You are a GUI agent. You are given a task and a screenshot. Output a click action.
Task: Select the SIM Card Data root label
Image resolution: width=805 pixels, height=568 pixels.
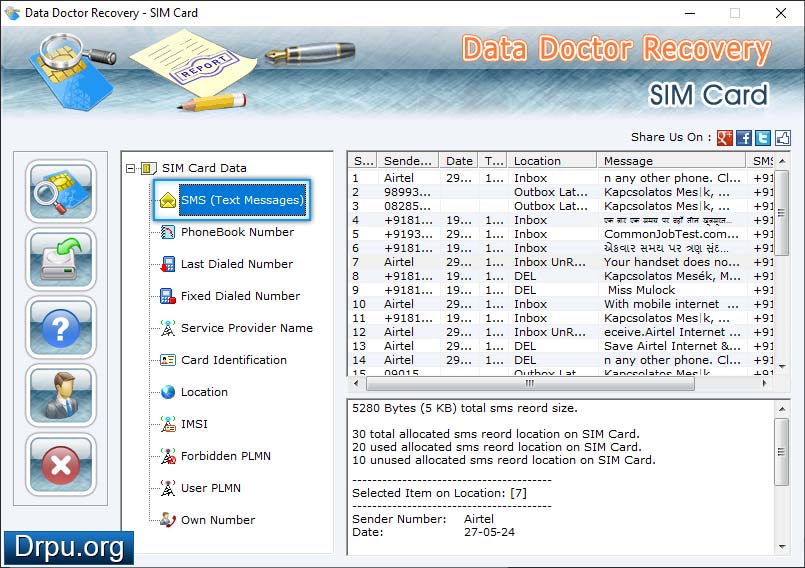pos(204,168)
